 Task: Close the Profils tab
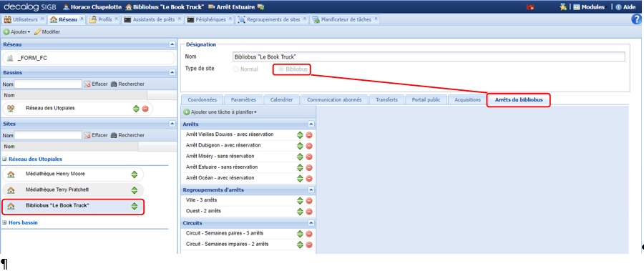116,19
